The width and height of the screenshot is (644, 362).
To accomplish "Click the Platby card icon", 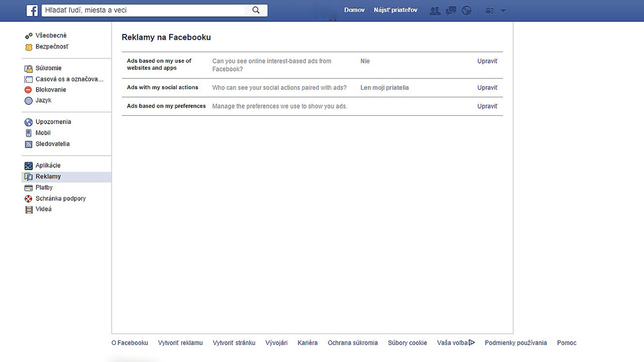I will point(29,188).
